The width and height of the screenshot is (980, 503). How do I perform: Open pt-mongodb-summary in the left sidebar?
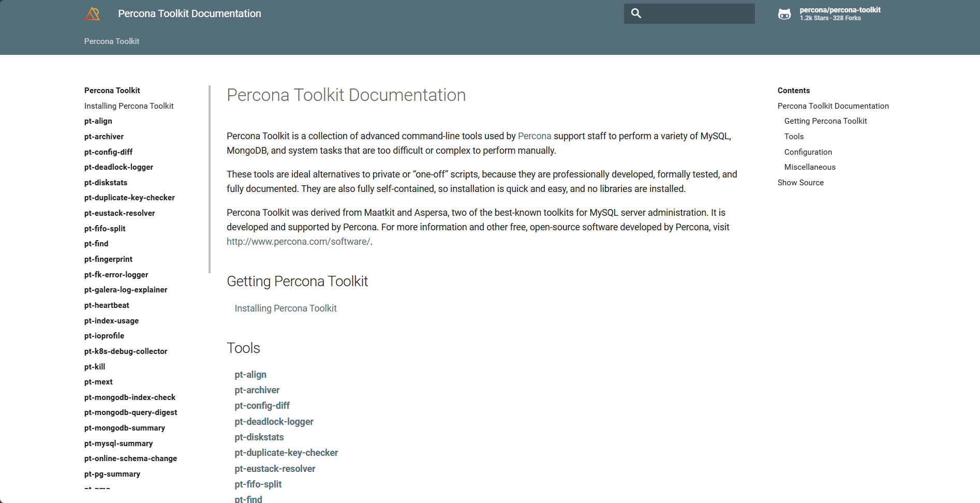pos(125,428)
